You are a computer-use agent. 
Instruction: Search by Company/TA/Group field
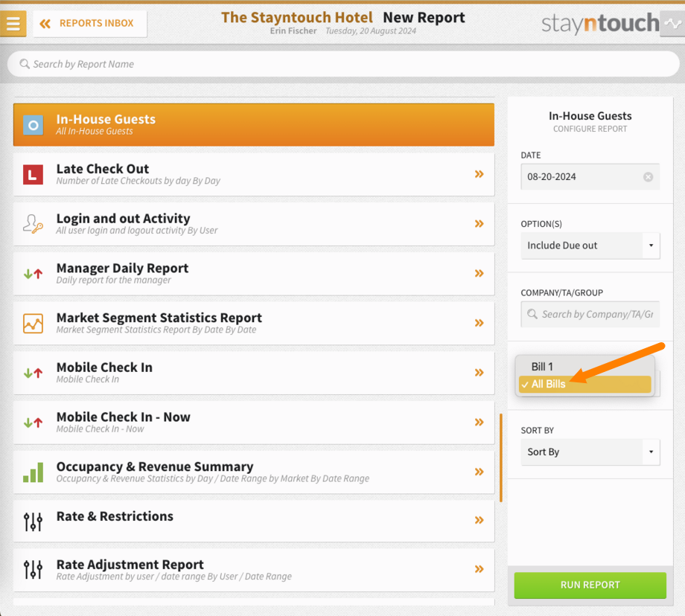tap(590, 315)
